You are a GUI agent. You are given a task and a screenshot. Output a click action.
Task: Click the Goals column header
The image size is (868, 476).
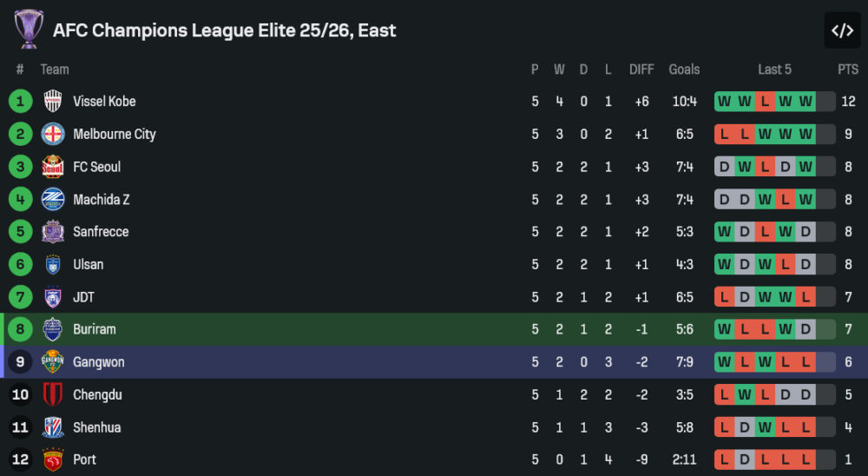tap(684, 69)
